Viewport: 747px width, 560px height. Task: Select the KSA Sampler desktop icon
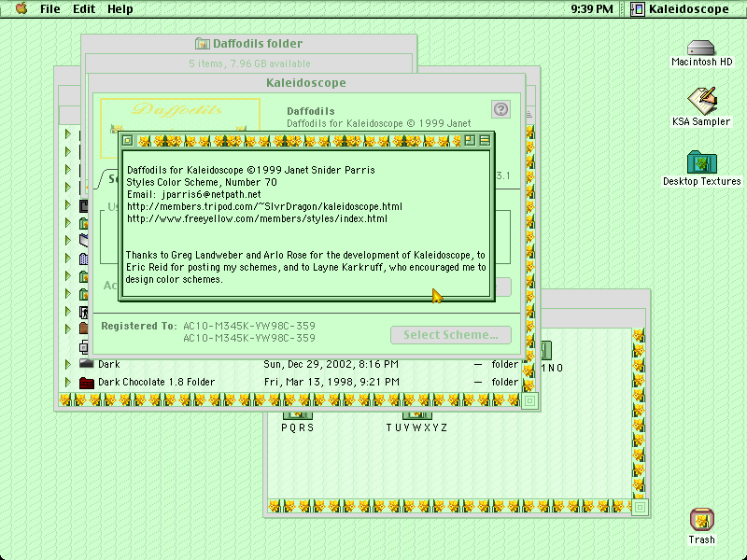pyautogui.click(x=702, y=101)
